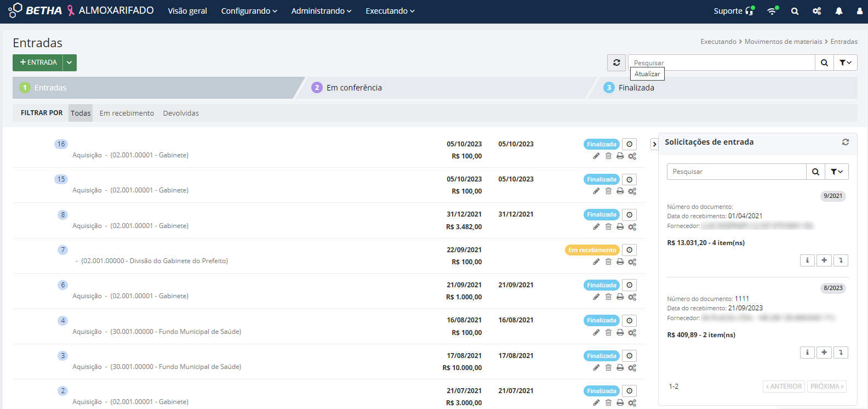Click the Betha logo
The height and width of the screenshot is (409, 868).
(x=35, y=10)
